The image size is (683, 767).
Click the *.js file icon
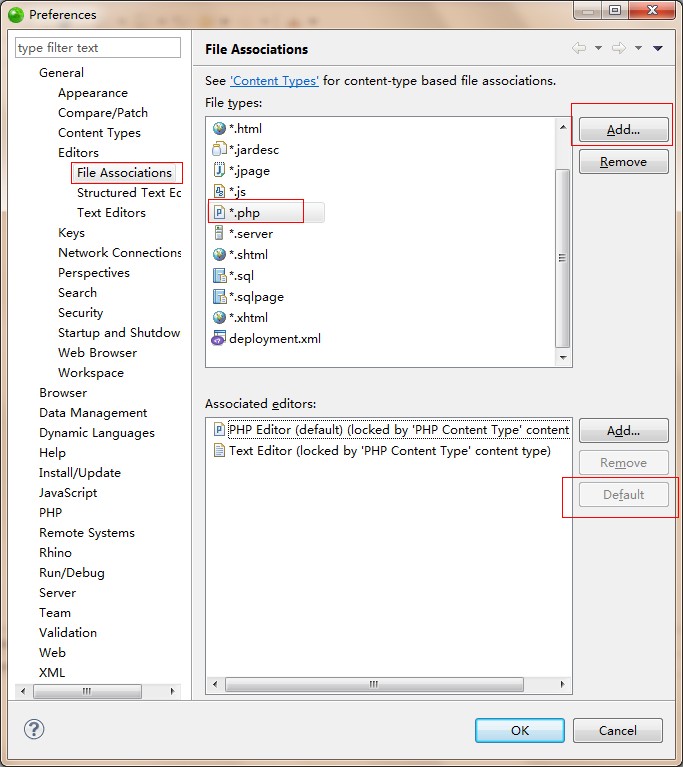tap(219, 191)
